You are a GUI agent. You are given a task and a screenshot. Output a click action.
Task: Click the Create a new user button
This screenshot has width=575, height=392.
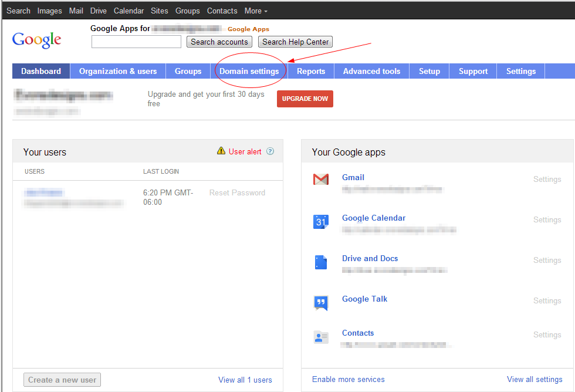point(62,380)
